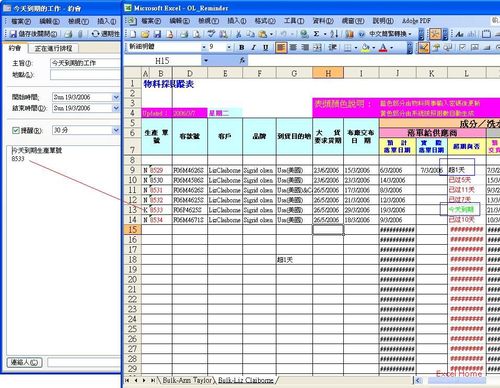Open the reminder 30-minute dropdown
Screen dimensions: 500x388
tap(116, 130)
